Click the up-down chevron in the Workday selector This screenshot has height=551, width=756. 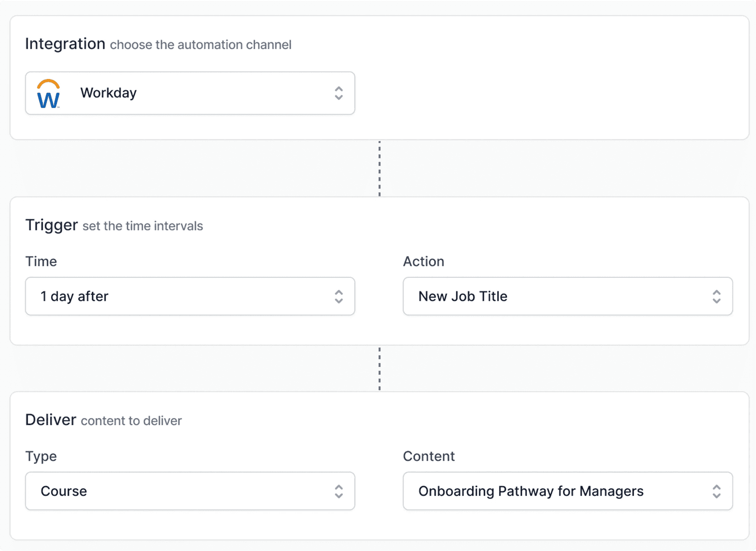pyautogui.click(x=339, y=93)
